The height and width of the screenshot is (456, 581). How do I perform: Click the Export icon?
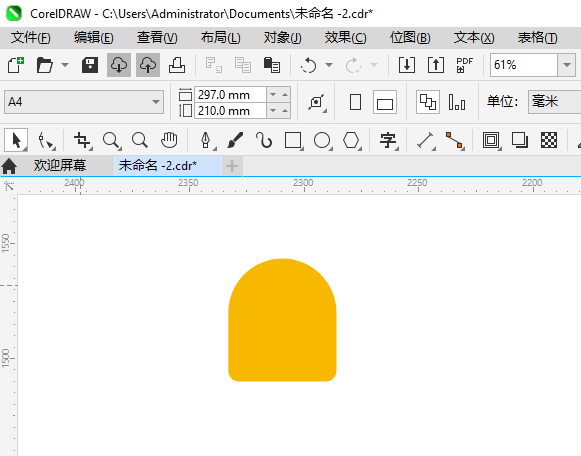pyautogui.click(x=436, y=65)
